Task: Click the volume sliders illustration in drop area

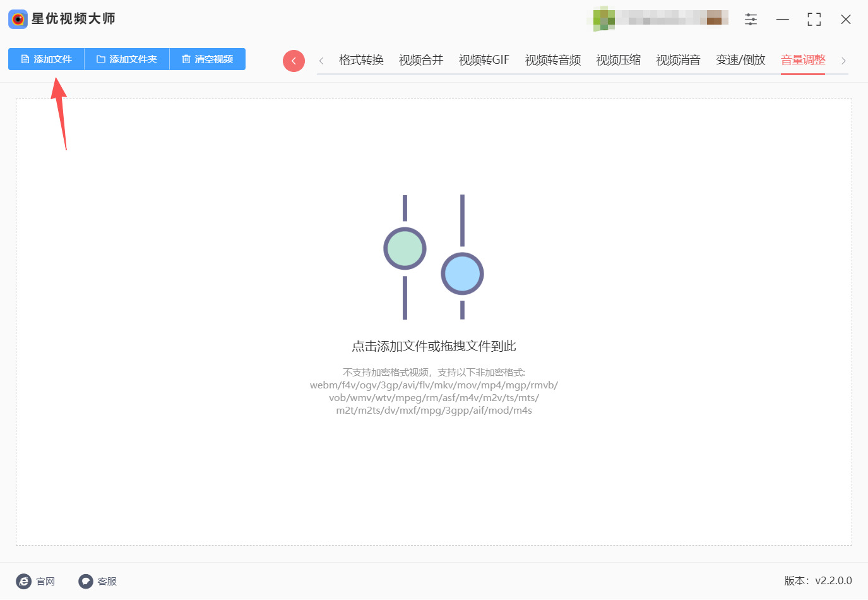Action: 434,257
